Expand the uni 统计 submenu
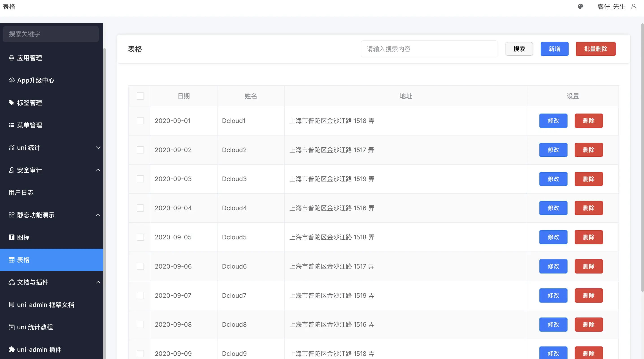 98,148
